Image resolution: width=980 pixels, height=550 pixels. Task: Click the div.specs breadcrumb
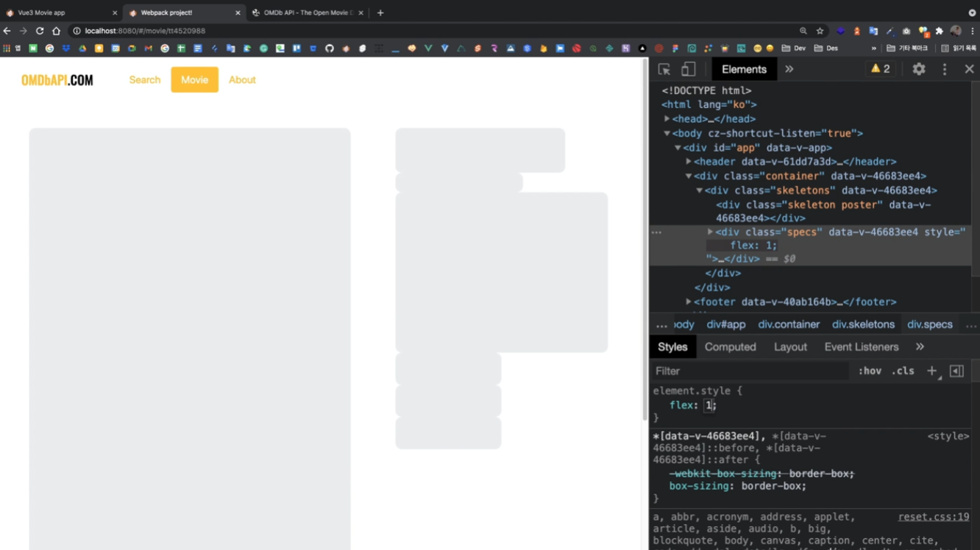pos(930,324)
